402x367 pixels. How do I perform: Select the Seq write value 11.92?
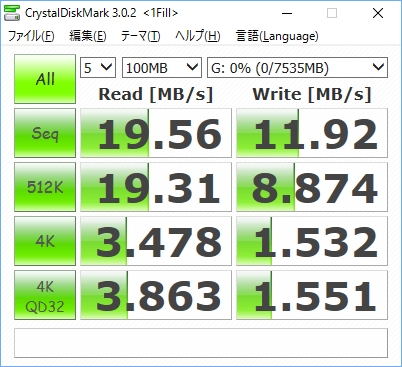[312, 133]
